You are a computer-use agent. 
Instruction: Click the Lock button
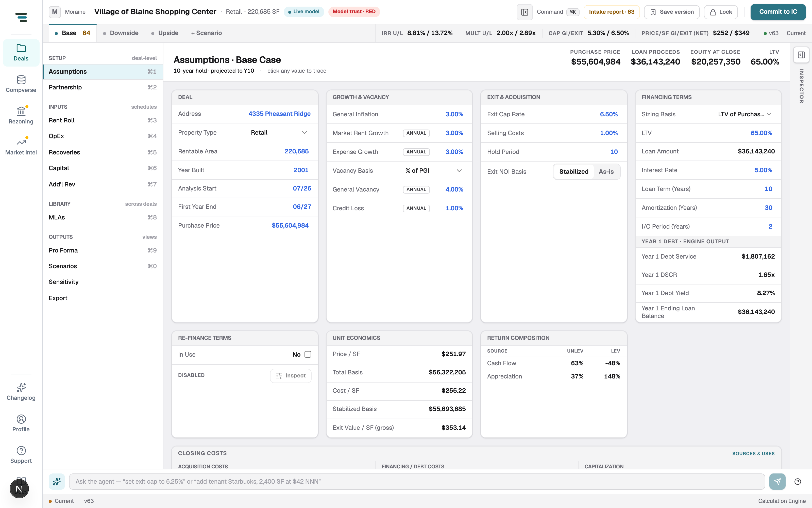click(720, 12)
